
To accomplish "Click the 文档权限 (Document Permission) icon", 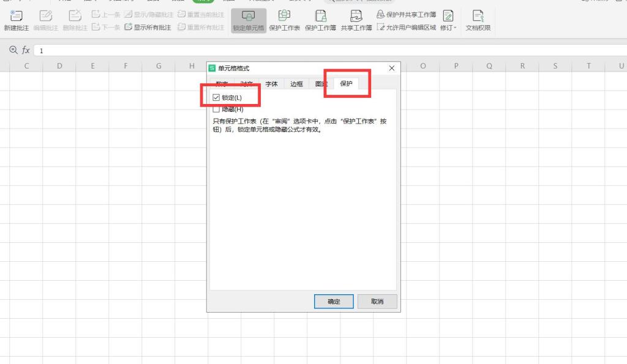I will [478, 20].
